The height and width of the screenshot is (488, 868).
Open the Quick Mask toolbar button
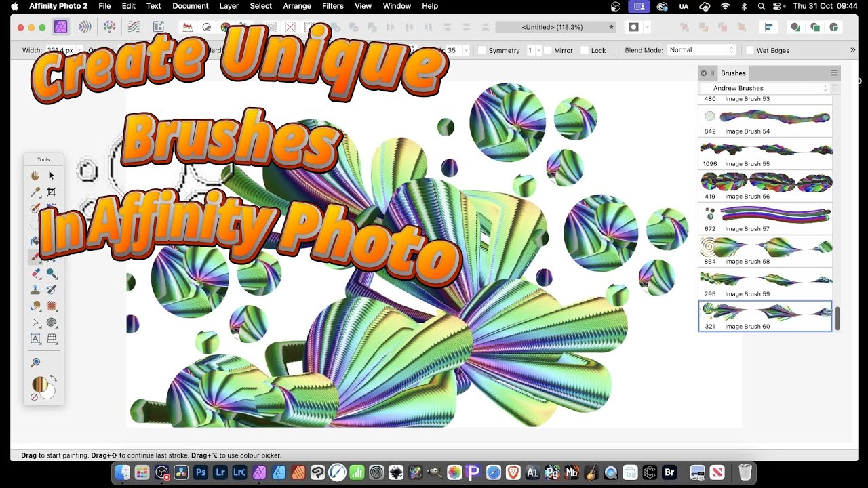coord(634,27)
